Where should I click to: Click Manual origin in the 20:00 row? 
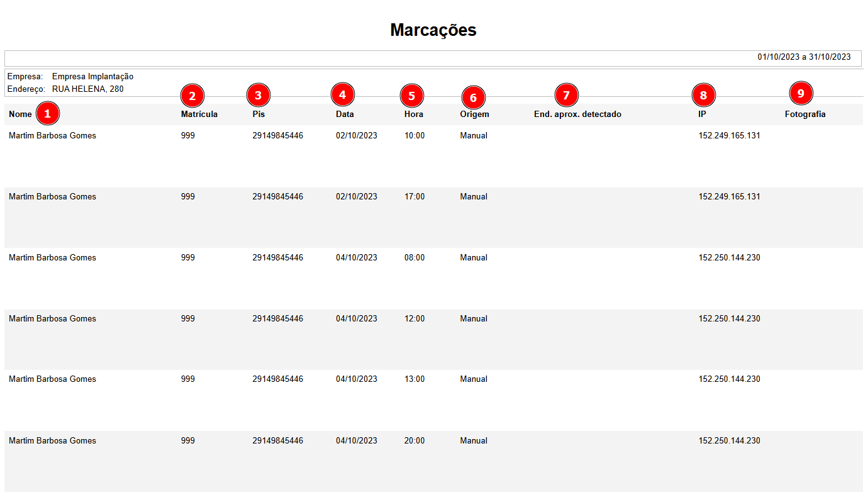pos(474,441)
